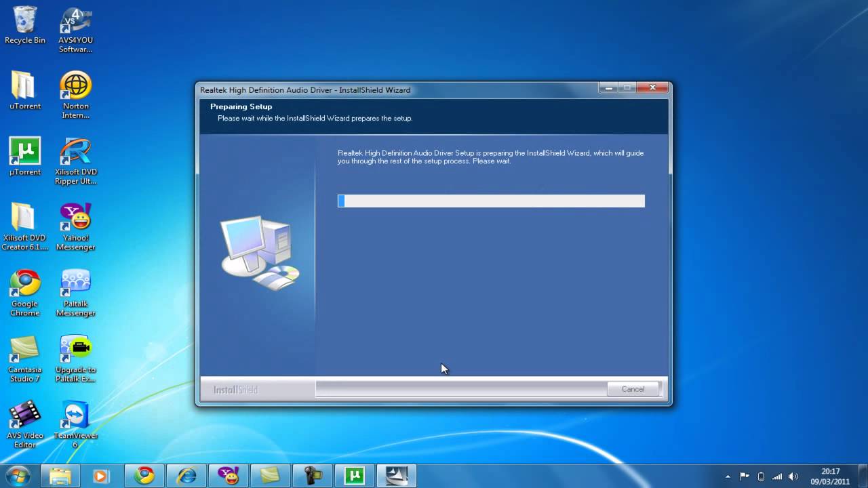Open Windows Explorer from the taskbar
The image size is (868, 488).
(x=60, y=476)
